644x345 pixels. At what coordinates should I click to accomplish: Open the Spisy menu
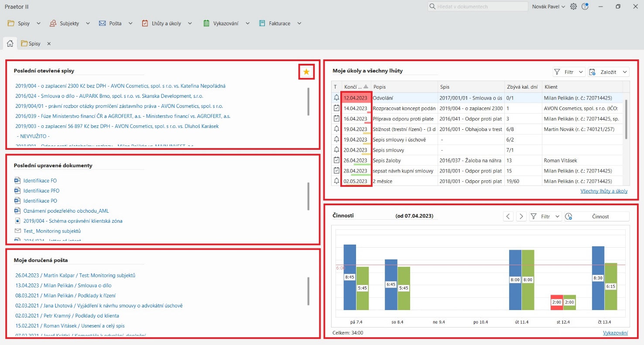point(24,23)
